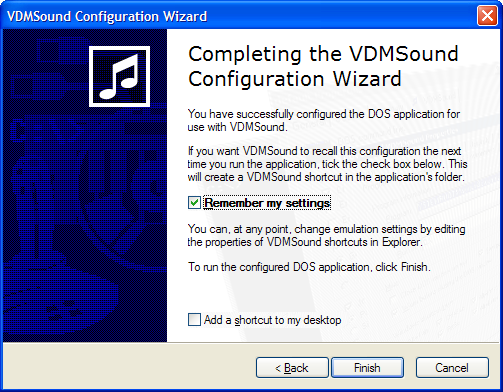
Task: Click the "If you want VDMSound to recall" paragraph
Action: [327, 164]
